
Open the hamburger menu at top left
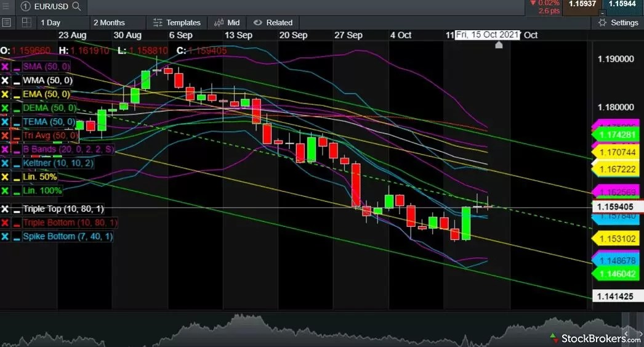[6, 6]
